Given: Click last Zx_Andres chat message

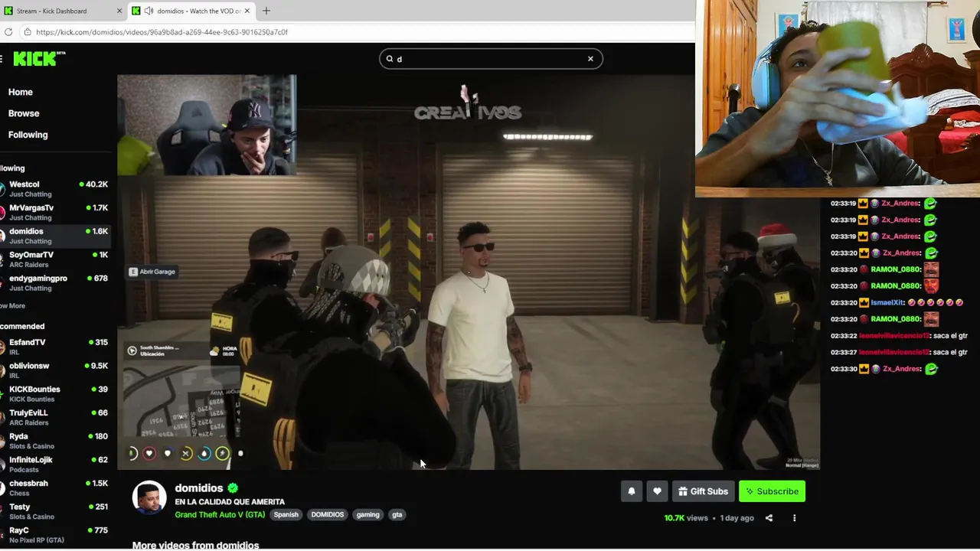Looking at the screenshot, I should [884, 369].
